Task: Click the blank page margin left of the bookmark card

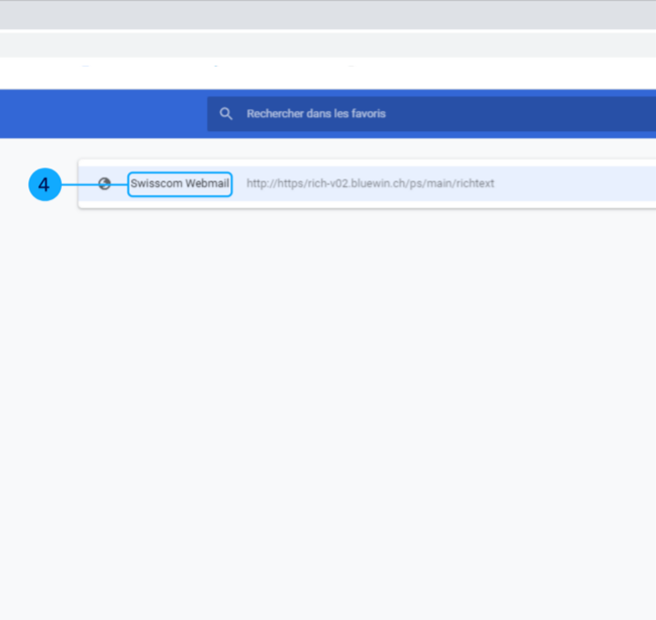Action: click(x=40, y=300)
